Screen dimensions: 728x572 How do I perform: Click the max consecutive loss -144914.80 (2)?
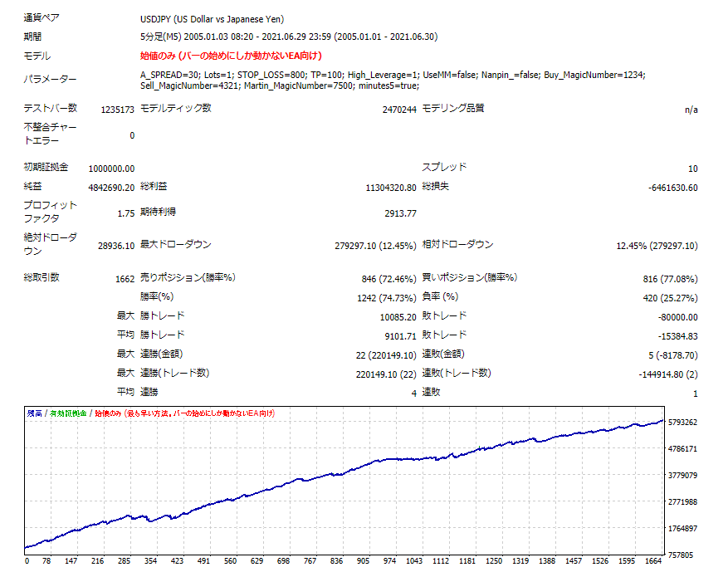click(668, 374)
